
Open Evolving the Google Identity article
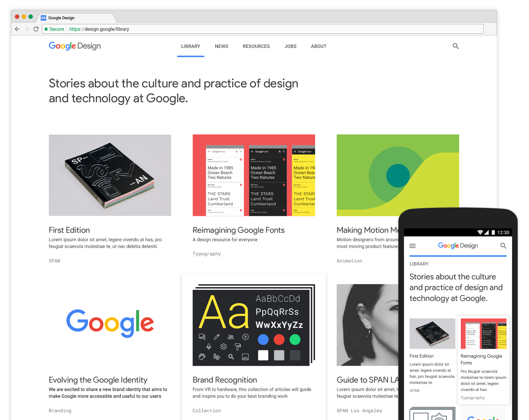pyautogui.click(x=98, y=380)
